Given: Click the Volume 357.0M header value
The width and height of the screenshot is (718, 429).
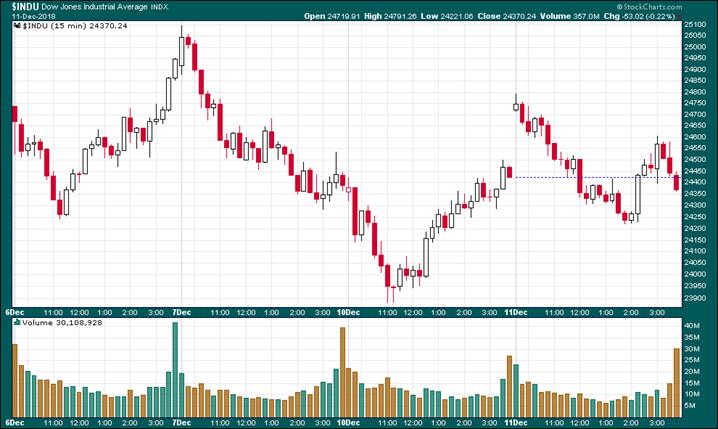Looking at the screenshot, I should (569, 16).
